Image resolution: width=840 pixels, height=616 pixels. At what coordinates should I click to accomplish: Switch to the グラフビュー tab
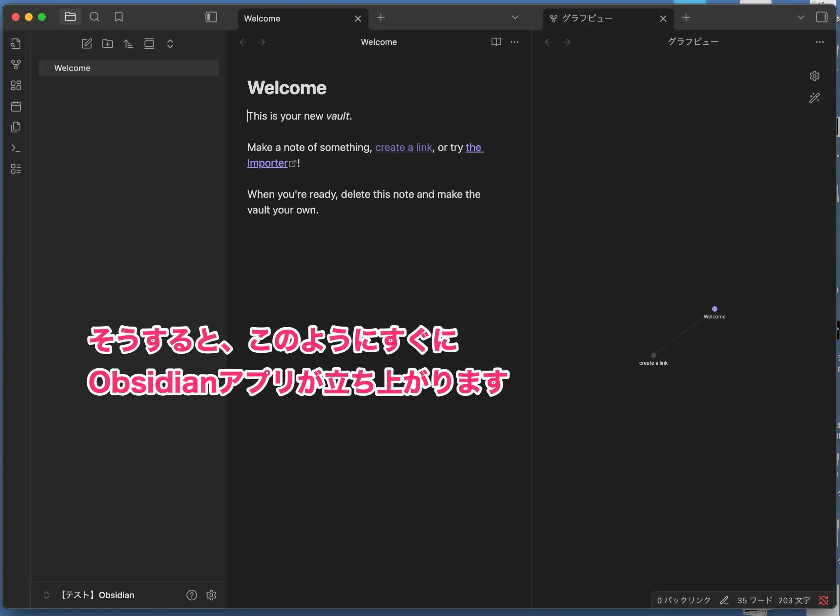(x=608, y=19)
